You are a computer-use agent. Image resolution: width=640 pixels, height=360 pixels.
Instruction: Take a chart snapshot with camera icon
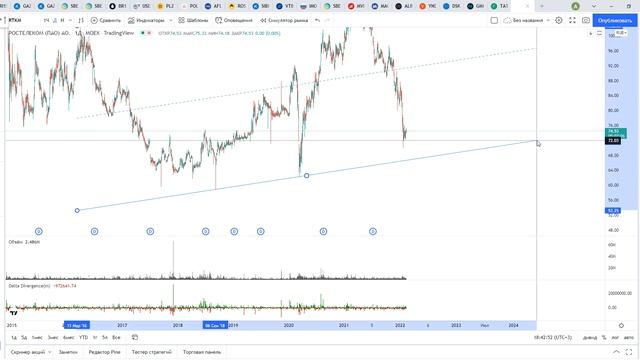coord(586,20)
